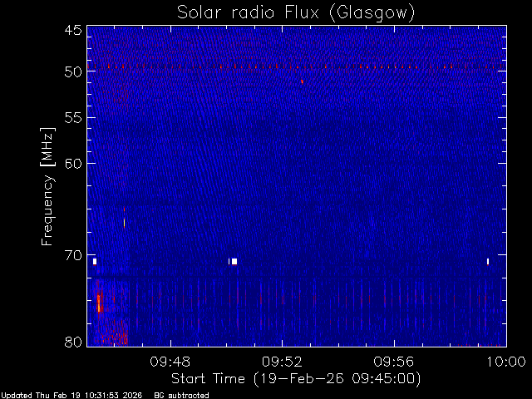
Task: Click the 'Start Time (19-Feb-26 09:45:00)' label
Action: 296,379
